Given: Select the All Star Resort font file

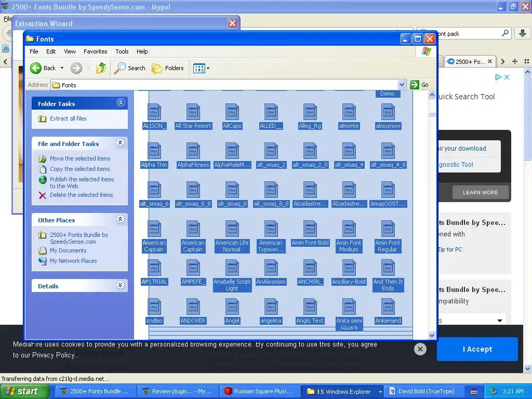Looking at the screenshot, I should coord(193,116).
